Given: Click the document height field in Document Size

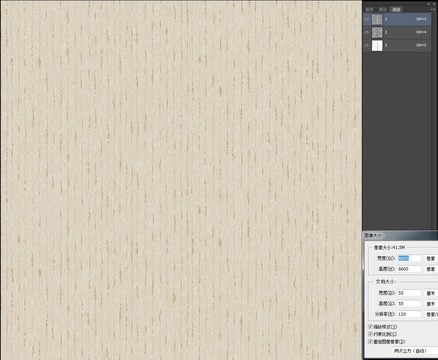Looking at the screenshot, I should pos(409,304).
